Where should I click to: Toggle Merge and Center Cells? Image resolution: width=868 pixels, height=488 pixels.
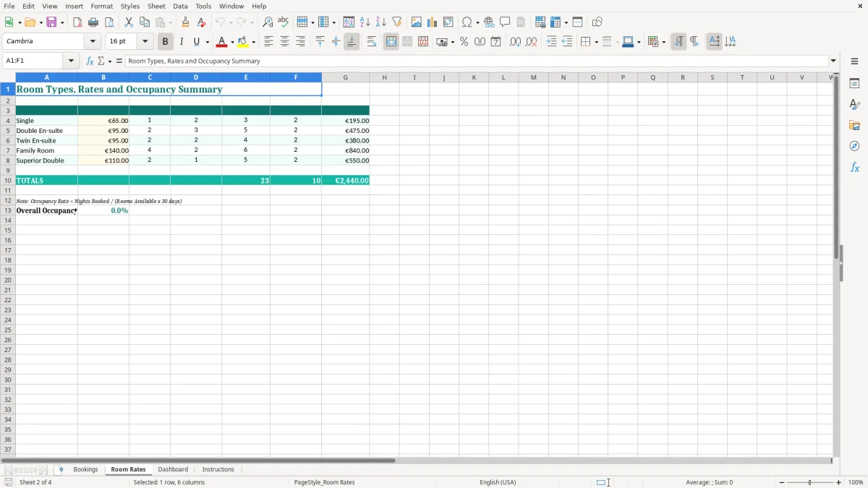pos(391,42)
